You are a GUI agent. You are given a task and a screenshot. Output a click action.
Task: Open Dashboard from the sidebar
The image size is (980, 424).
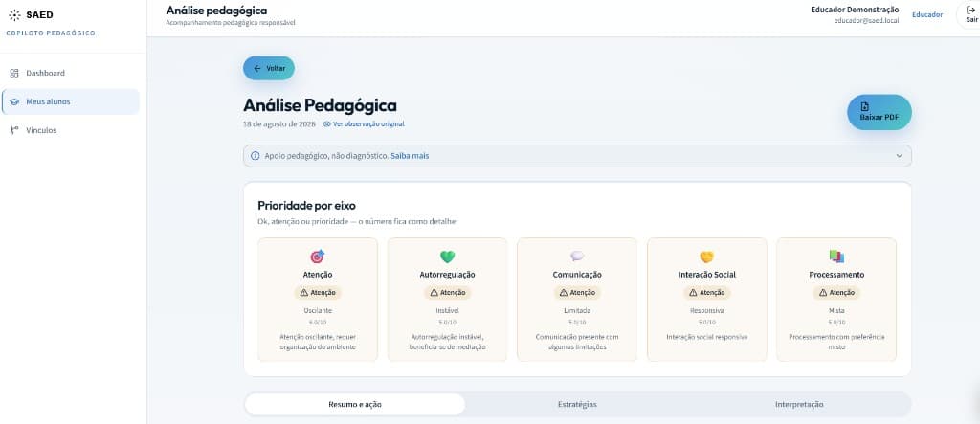pyautogui.click(x=71, y=73)
